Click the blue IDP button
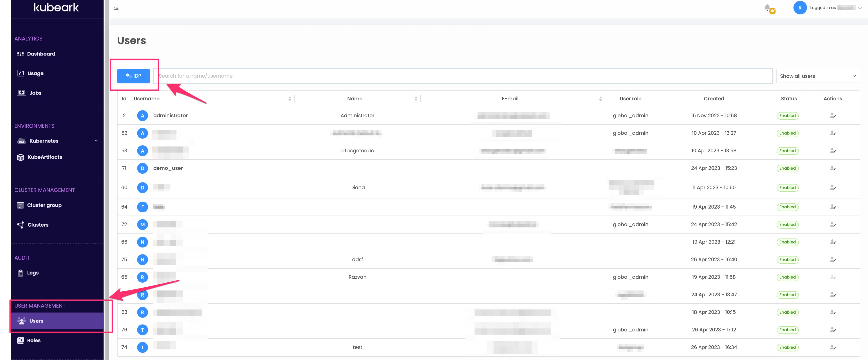The width and height of the screenshot is (868, 360). 133,76
